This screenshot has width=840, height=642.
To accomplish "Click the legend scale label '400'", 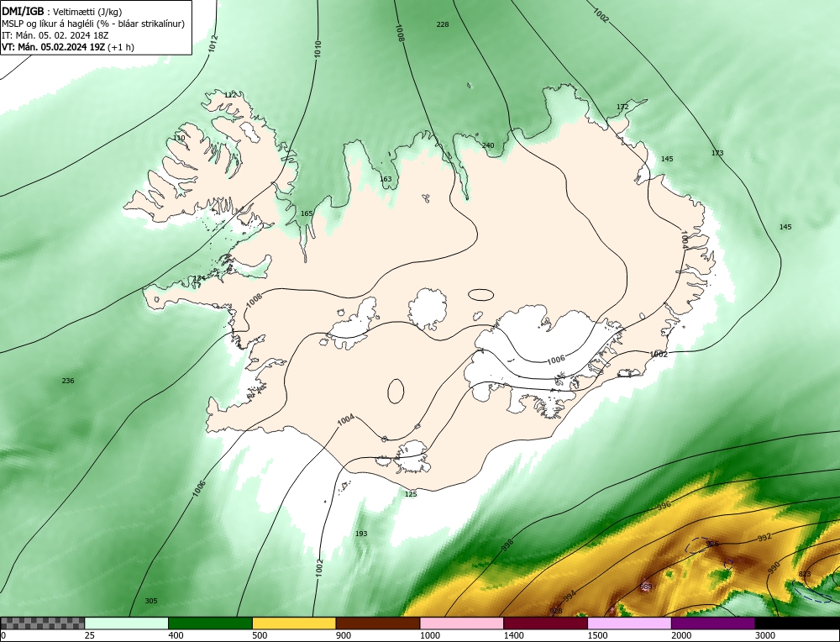I will [176, 635].
